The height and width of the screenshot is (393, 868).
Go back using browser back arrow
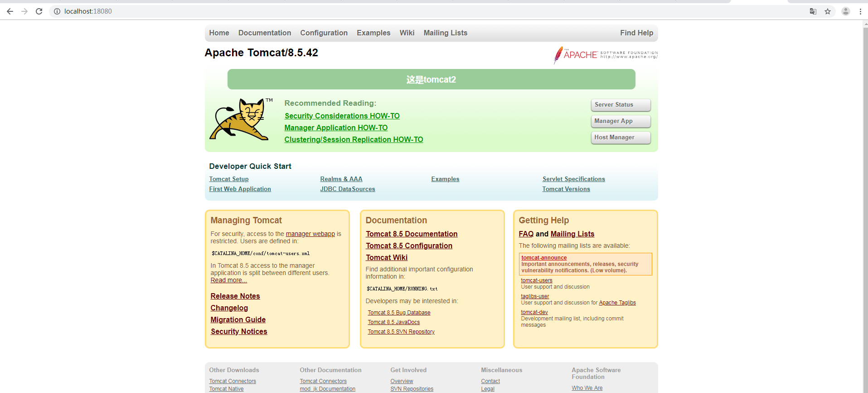pyautogui.click(x=10, y=11)
